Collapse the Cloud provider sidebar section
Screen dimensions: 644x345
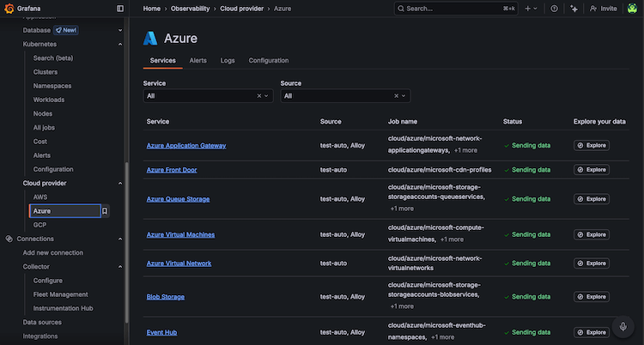[119, 184]
